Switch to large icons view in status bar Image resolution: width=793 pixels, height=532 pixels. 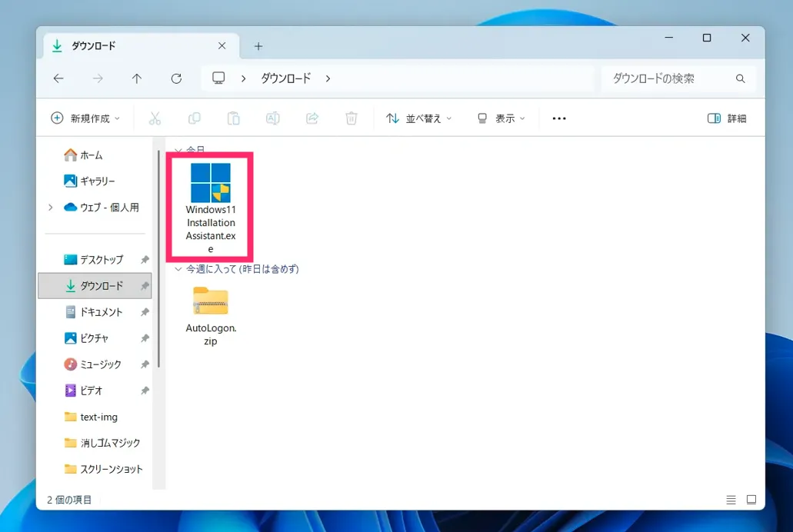[x=751, y=500]
